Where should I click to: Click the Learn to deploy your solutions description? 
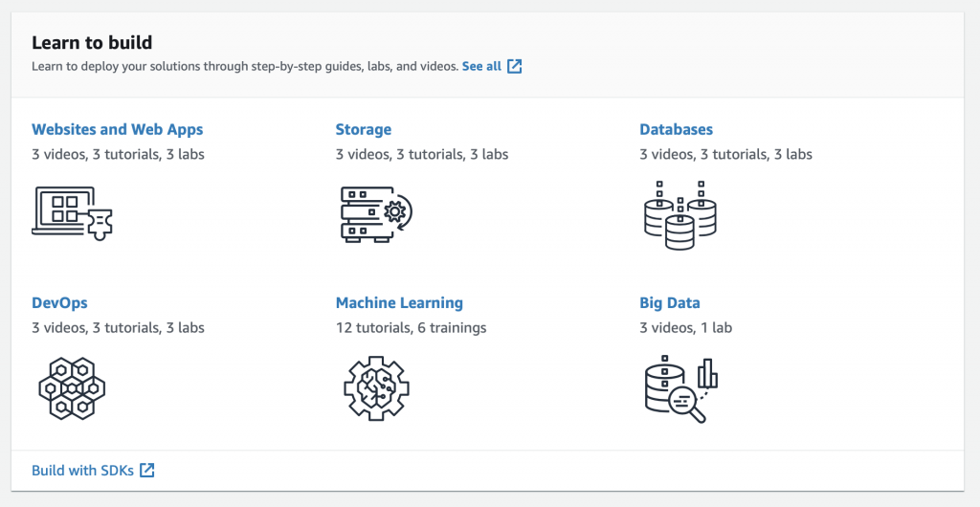pos(246,66)
